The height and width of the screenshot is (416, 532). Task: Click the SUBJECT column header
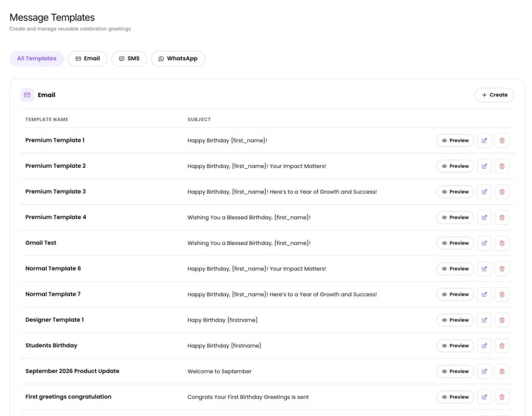tap(199, 119)
